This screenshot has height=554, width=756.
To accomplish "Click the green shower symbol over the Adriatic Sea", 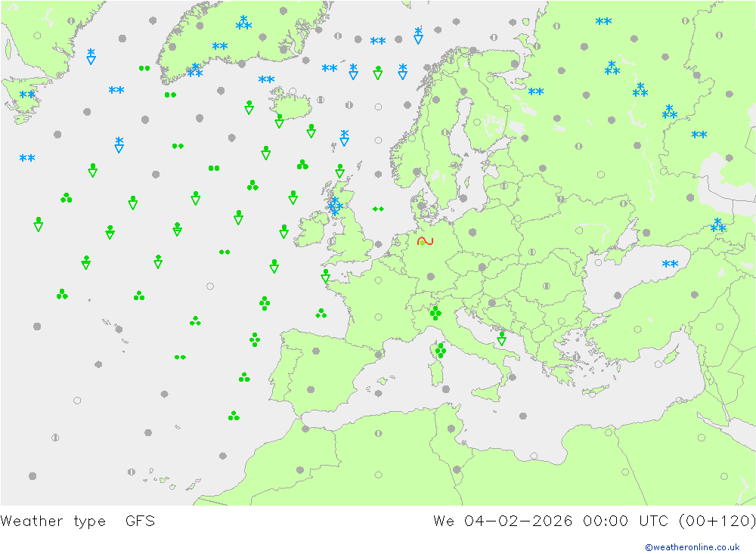I will 501,339.
